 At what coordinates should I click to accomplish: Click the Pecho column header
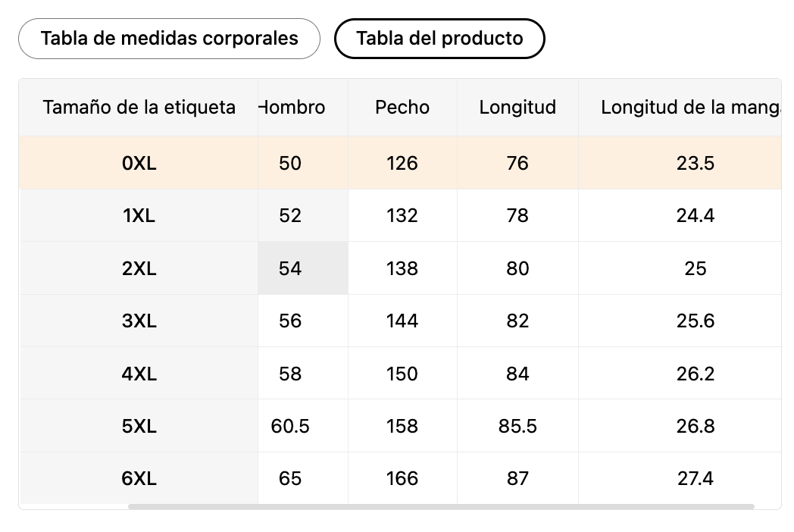coord(402,108)
